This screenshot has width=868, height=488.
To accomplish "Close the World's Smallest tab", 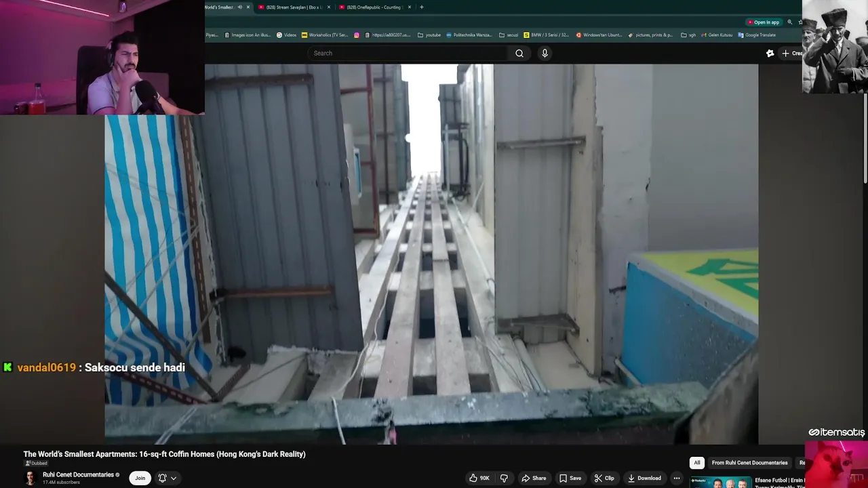I will pyautogui.click(x=248, y=7).
